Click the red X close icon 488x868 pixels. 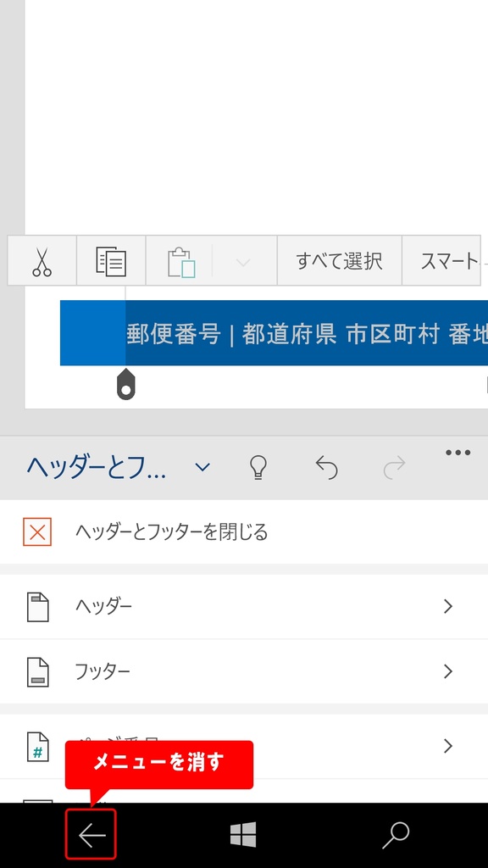coord(37,532)
